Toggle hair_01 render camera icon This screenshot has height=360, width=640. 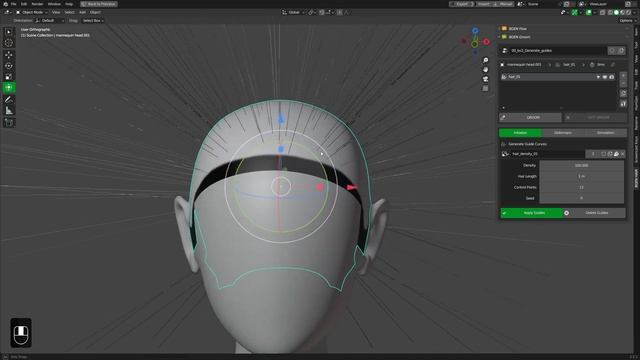[611, 77]
